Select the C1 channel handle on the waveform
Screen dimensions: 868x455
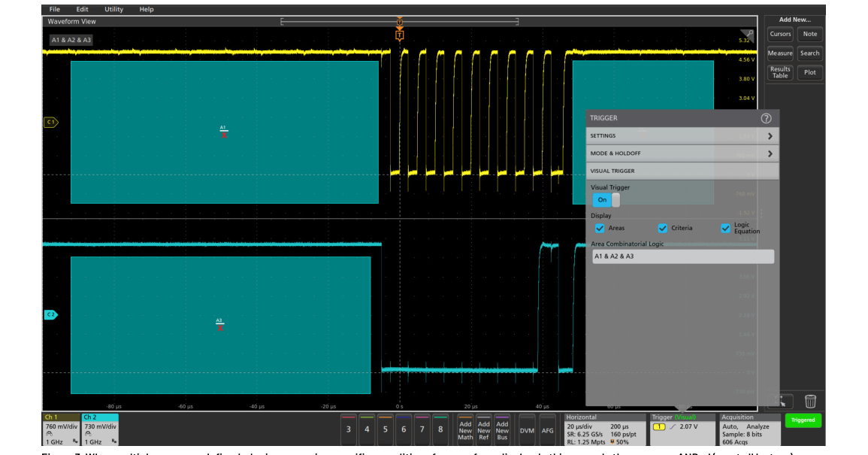[x=50, y=122]
